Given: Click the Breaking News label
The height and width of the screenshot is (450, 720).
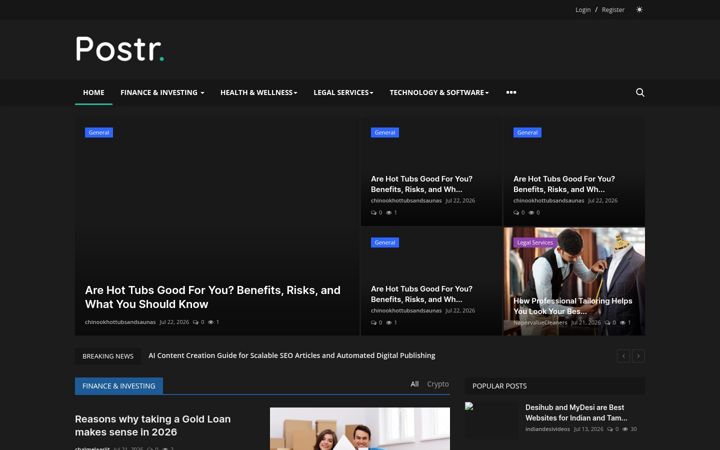Looking at the screenshot, I should [x=108, y=356].
